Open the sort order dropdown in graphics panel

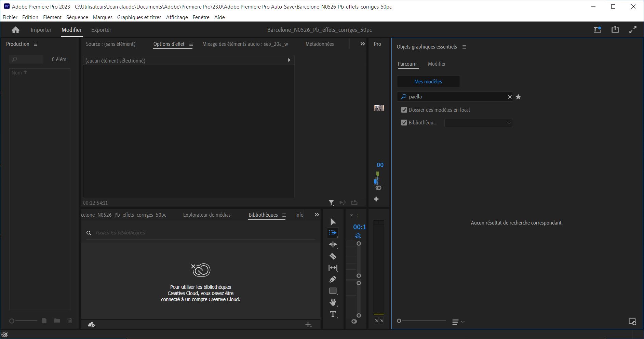tap(458, 322)
